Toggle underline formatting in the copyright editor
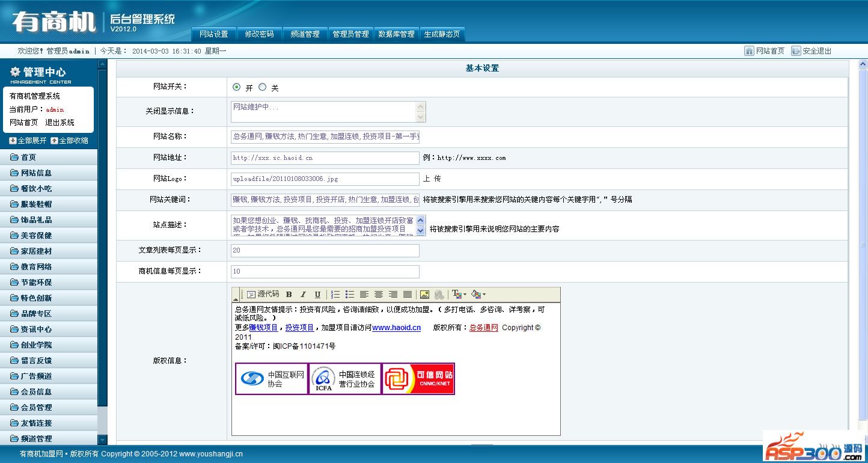Screen dimensions: 868x463 click(x=317, y=295)
